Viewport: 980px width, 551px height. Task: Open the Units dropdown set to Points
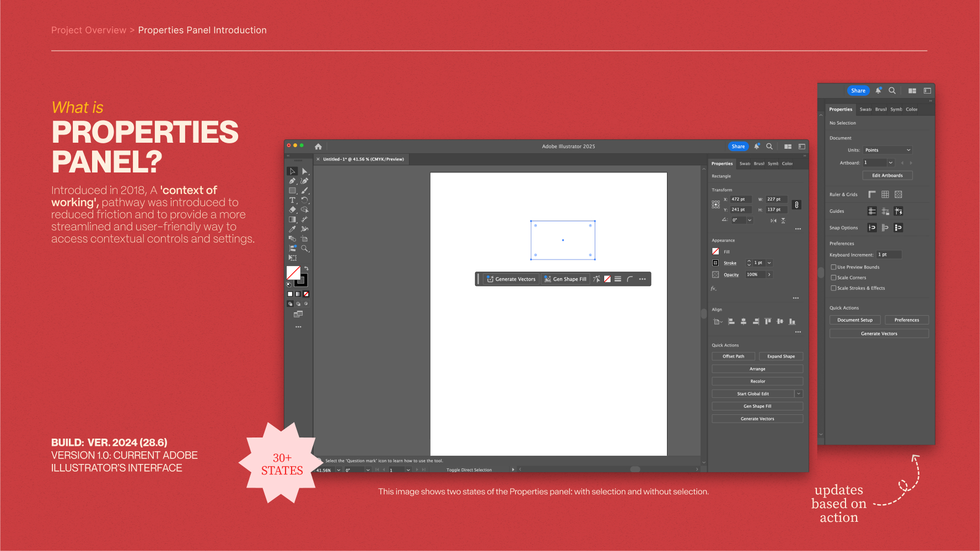(887, 150)
